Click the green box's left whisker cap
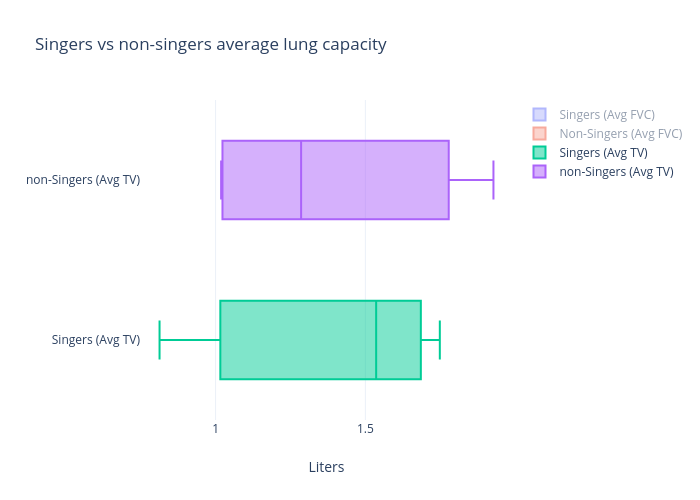 (160, 340)
